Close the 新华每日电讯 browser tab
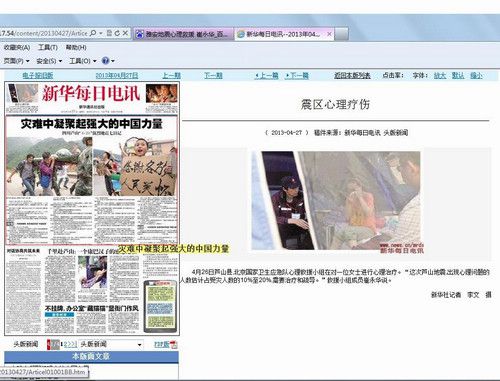Viewport: 500px width, 381px height. (329, 34)
